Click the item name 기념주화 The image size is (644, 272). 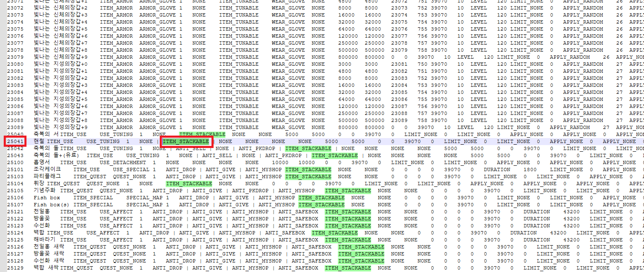(x=44, y=191)
